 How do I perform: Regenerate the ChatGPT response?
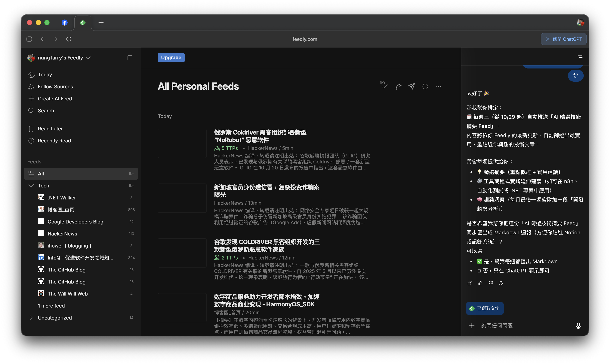(x=501, y=283)
